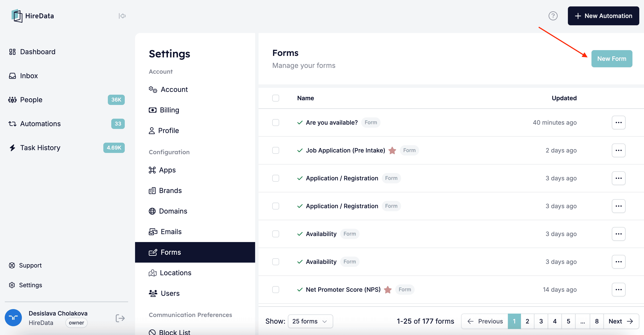
Task: Open the Net Promoter Score (NPS) form
Action: pyautogui.click(x=343, y=290)
